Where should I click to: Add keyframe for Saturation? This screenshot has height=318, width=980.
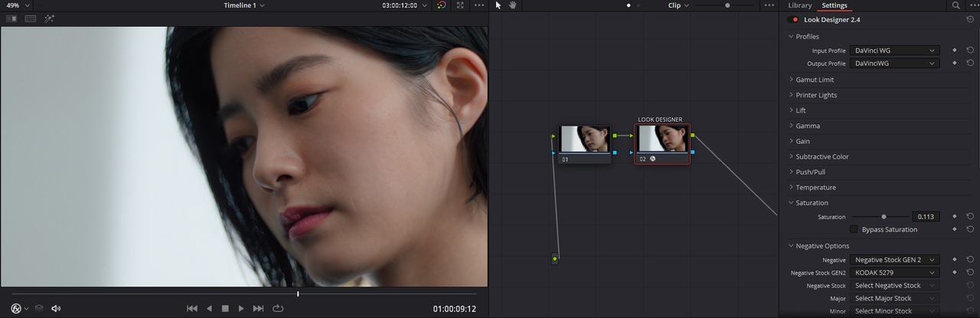pyautogui.click(x=955, y=217)
